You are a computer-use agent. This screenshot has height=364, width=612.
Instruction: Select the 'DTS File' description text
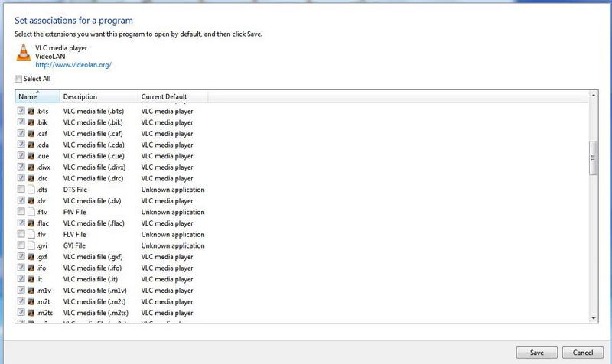(x=75, y=190)
